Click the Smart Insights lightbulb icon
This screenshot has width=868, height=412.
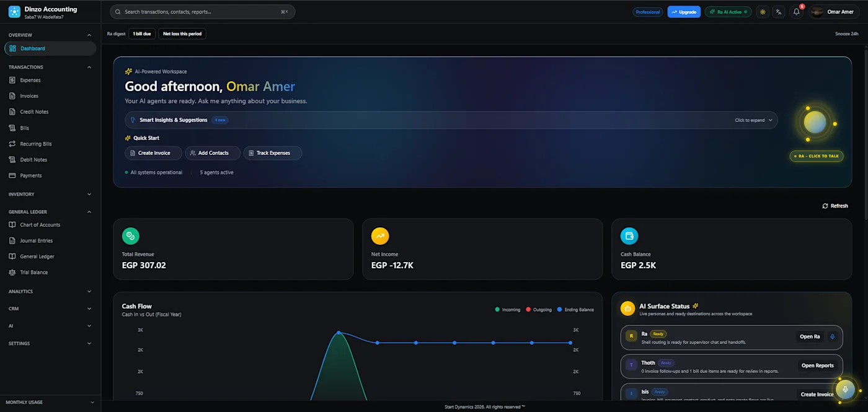pos(133,120)
